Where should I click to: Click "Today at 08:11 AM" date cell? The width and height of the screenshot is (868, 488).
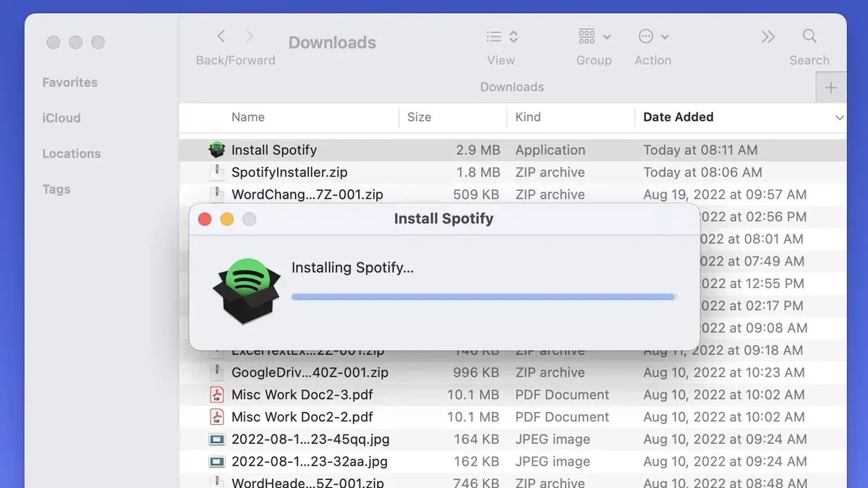coord(700,150)
